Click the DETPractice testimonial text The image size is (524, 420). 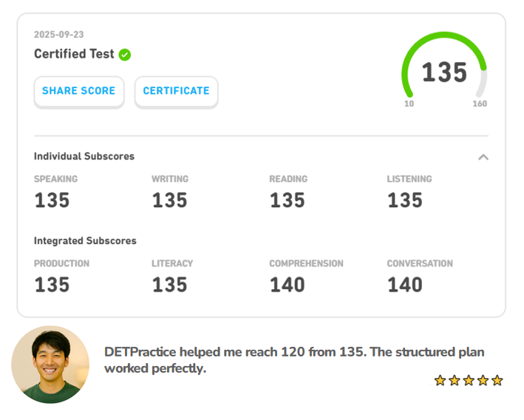(x=294, y=360)
